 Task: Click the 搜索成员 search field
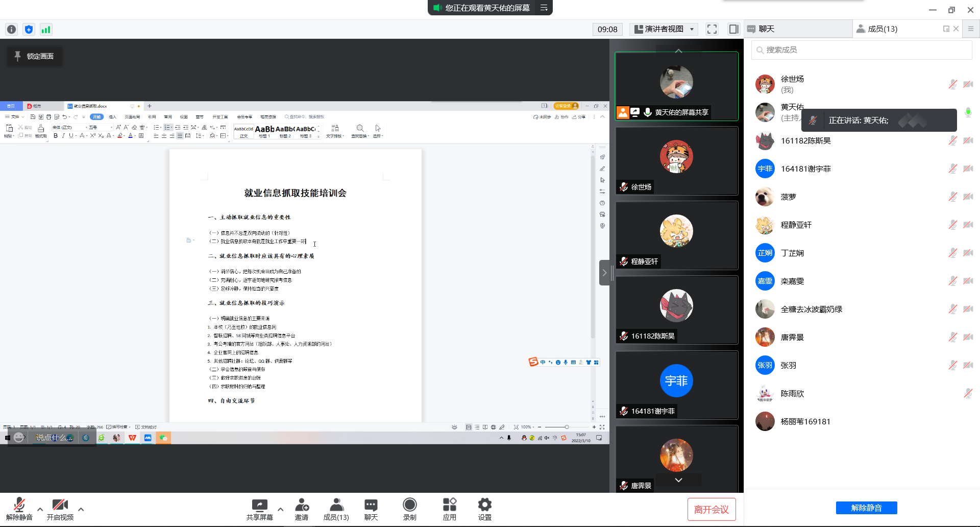point(862,50)
